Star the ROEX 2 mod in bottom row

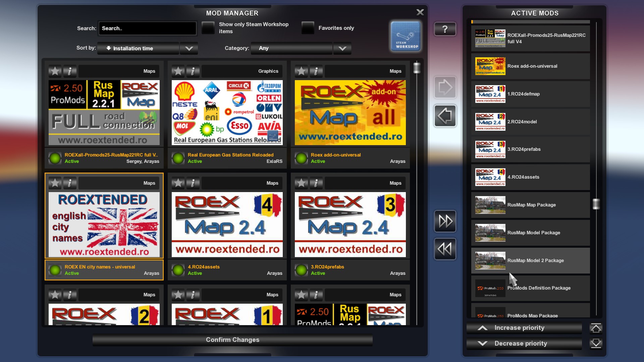(55, 295)
